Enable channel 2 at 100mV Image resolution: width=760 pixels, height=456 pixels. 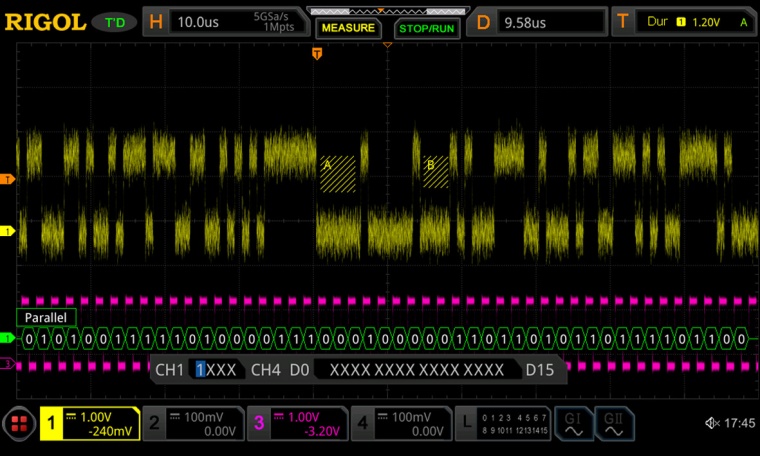pos(192,424)
